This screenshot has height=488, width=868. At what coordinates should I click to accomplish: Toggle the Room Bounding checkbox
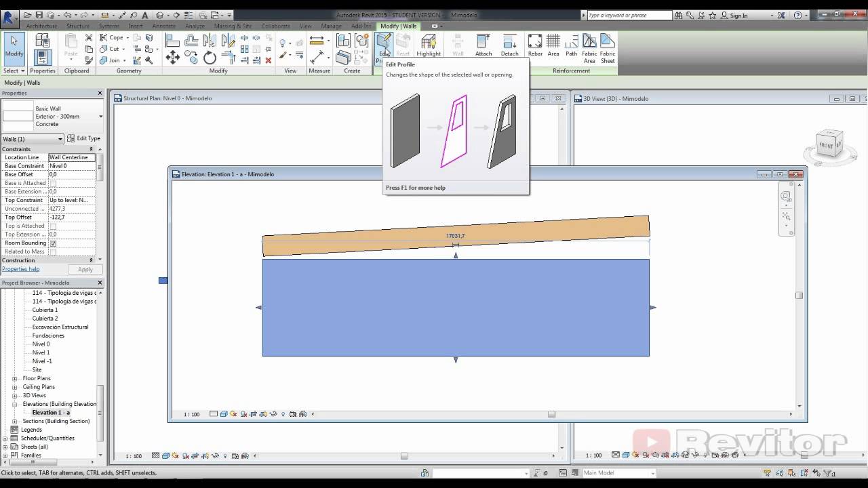coord(54,243)
